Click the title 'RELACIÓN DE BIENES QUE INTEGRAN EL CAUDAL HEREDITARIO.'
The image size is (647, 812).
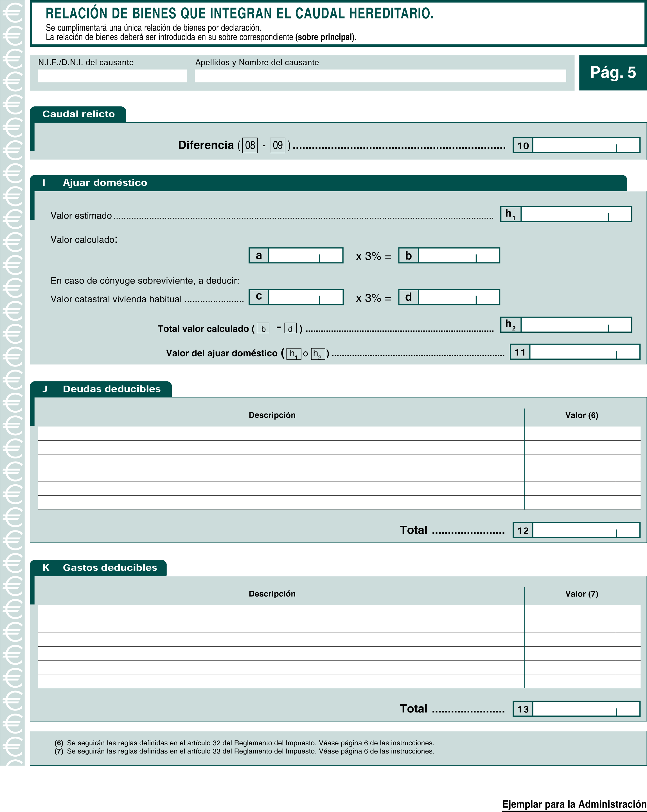tap(240, 14)
